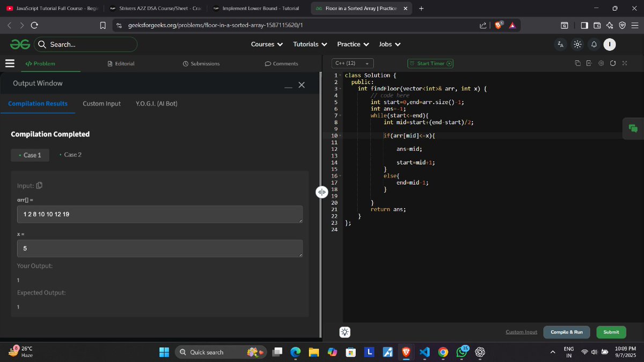This screenshot has width=644, height=362.
Task: Click the Submit button
Action: coord(611,332)
